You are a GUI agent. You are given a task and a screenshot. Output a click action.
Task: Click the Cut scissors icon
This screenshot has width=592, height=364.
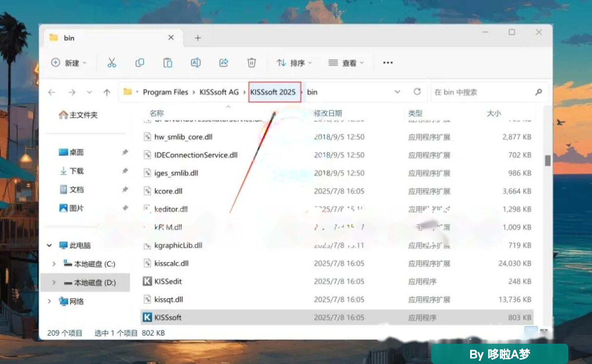click(112, 63)
